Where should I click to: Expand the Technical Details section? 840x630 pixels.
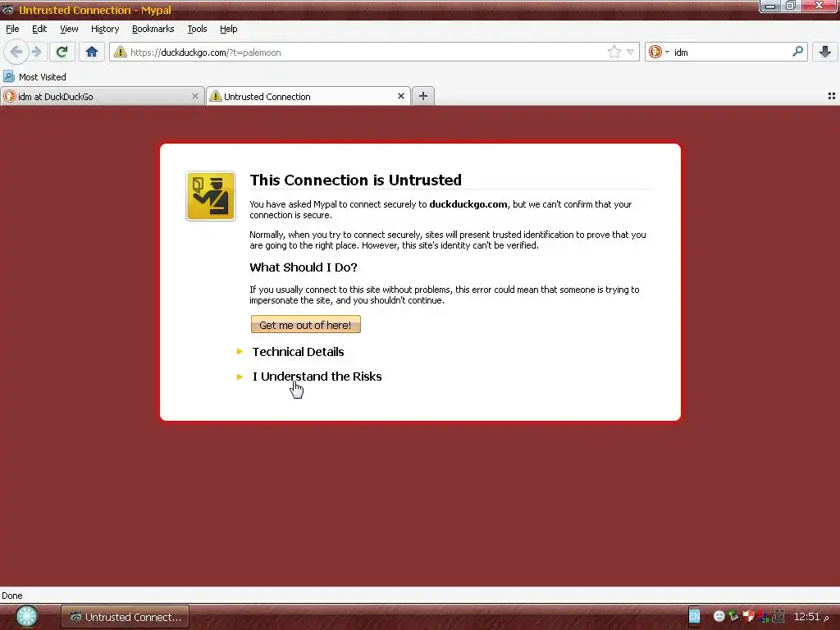tap(298, 352)
